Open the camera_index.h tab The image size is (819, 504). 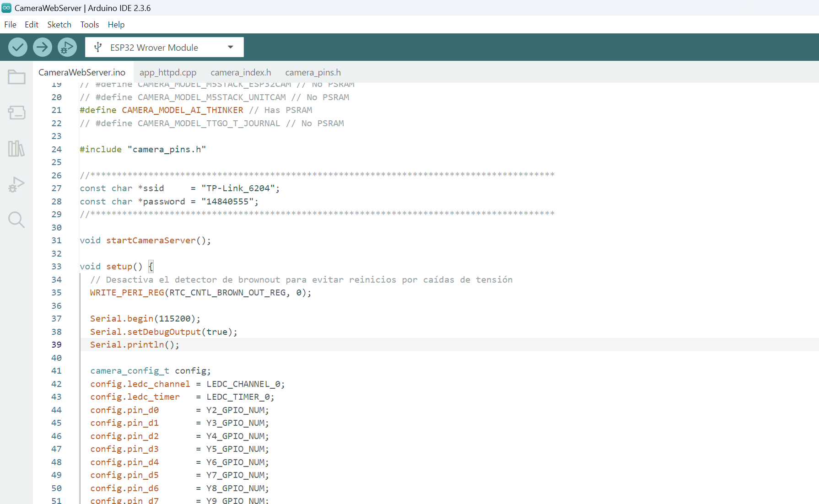pos(241,72)
